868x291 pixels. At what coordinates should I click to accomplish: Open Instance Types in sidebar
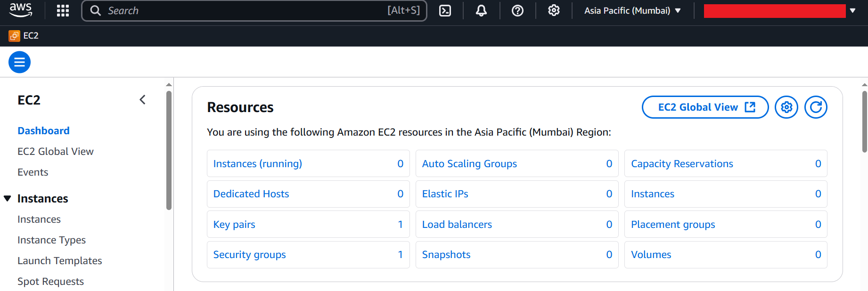(52, 240)
